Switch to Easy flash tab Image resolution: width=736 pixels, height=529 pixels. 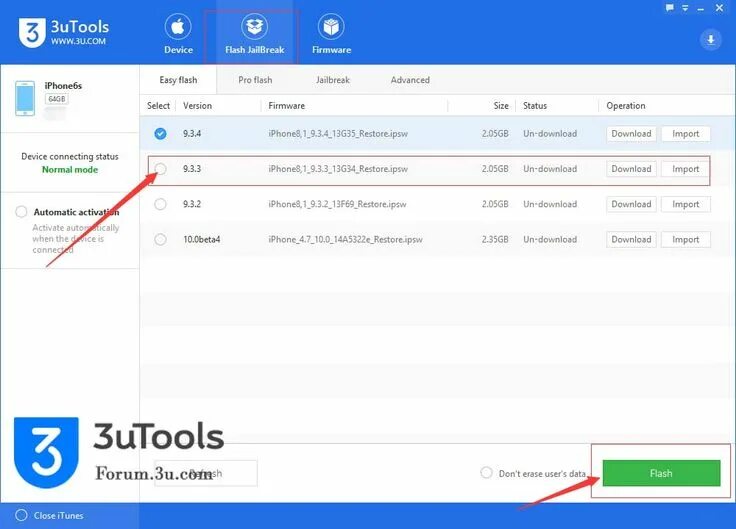178,80
